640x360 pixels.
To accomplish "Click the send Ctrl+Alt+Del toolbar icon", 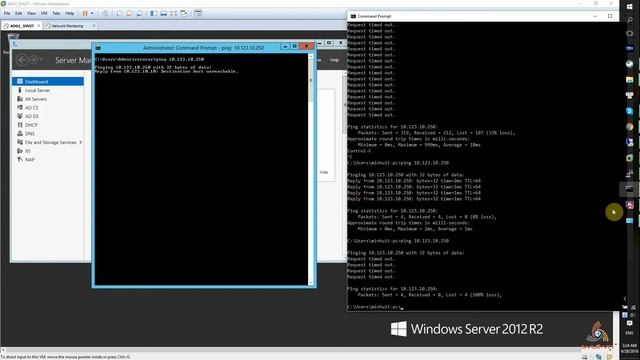I will pos(105,13).
